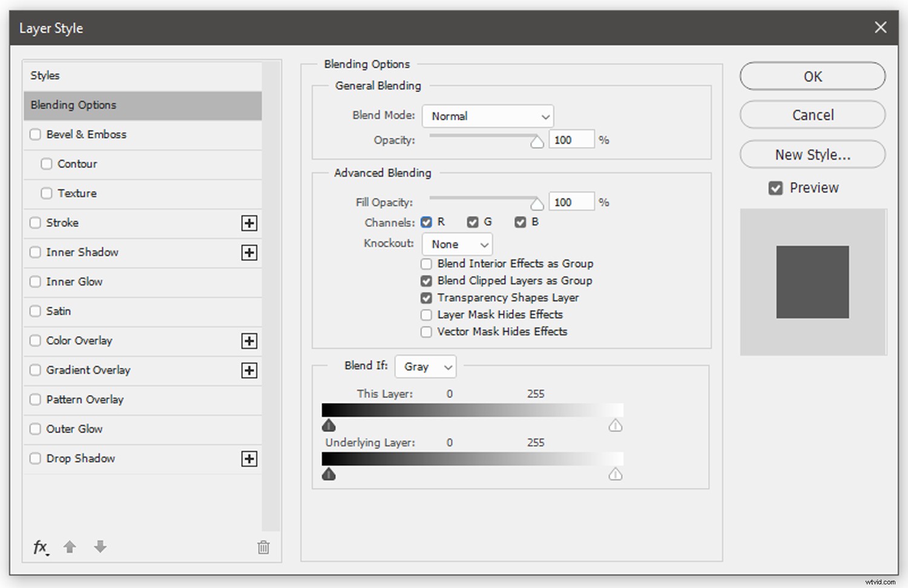Click This Layer black point slider handle

click(329, 426)
